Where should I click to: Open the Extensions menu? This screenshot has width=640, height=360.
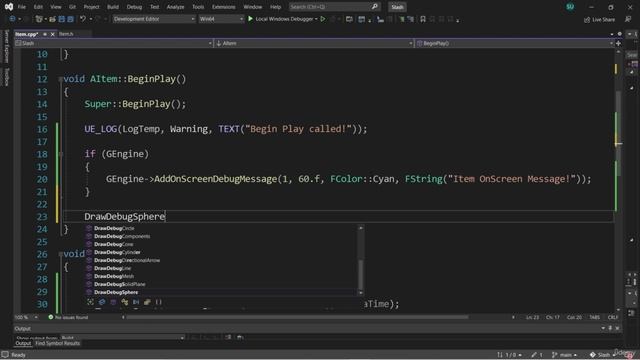pos(223,7)
